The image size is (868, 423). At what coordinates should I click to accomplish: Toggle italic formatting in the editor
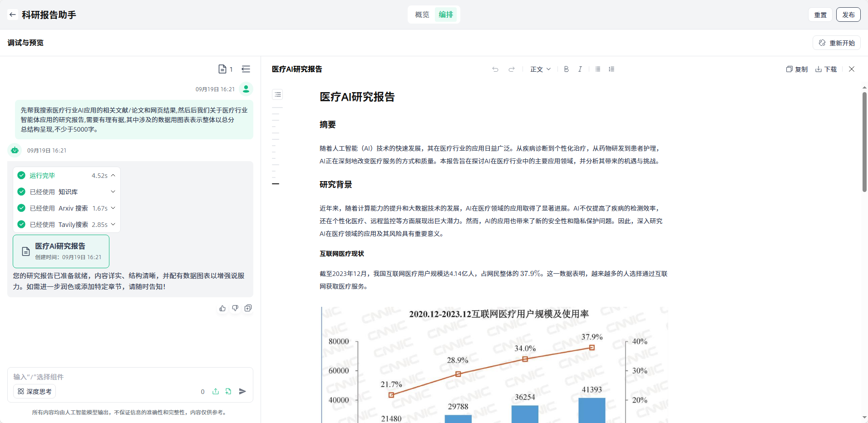click(x=580, y=69)
